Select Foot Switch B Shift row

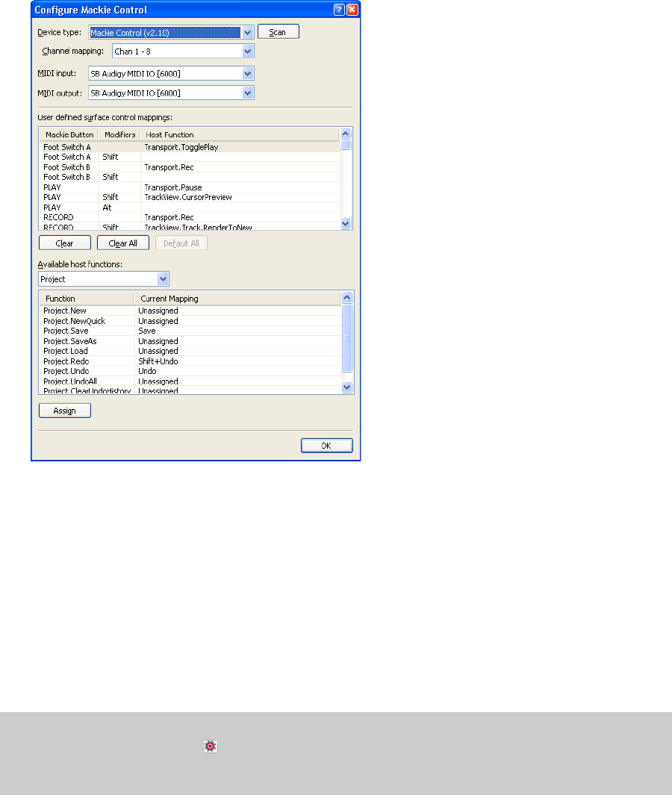point(190,177)
